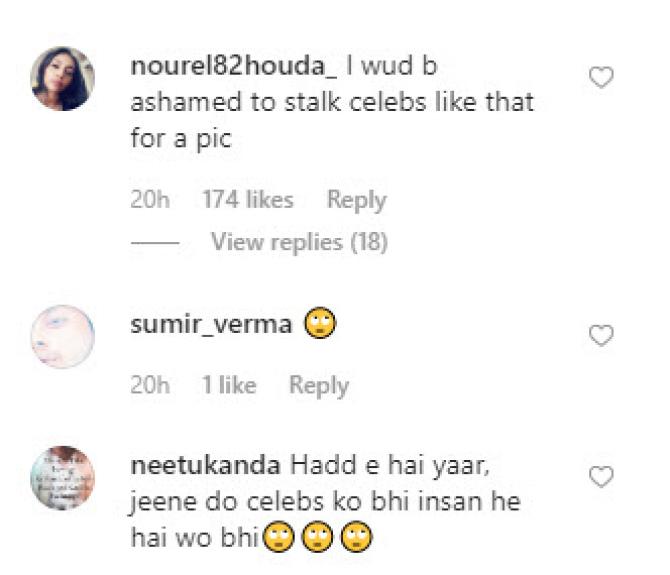Open neetukanda's profile avatar
The image size is (670, 575).
[63, 478]
